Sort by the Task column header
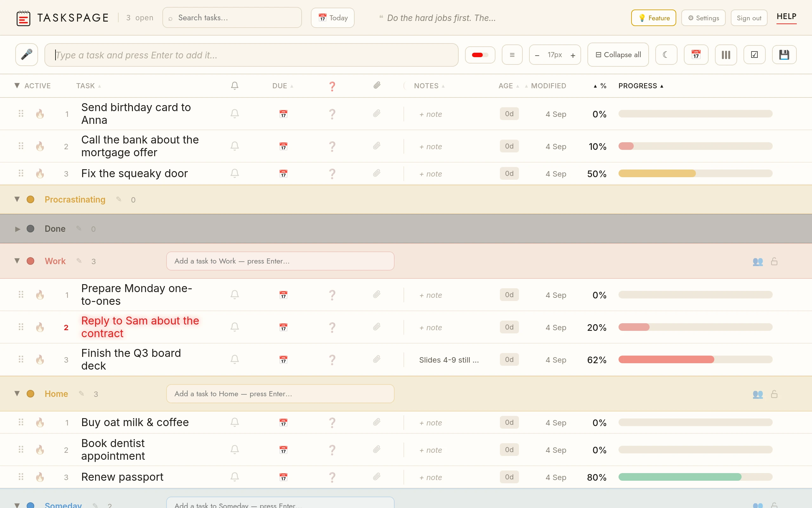Viewport: 812px width, 508px height. pyautogui.click(x=88, y=86)
